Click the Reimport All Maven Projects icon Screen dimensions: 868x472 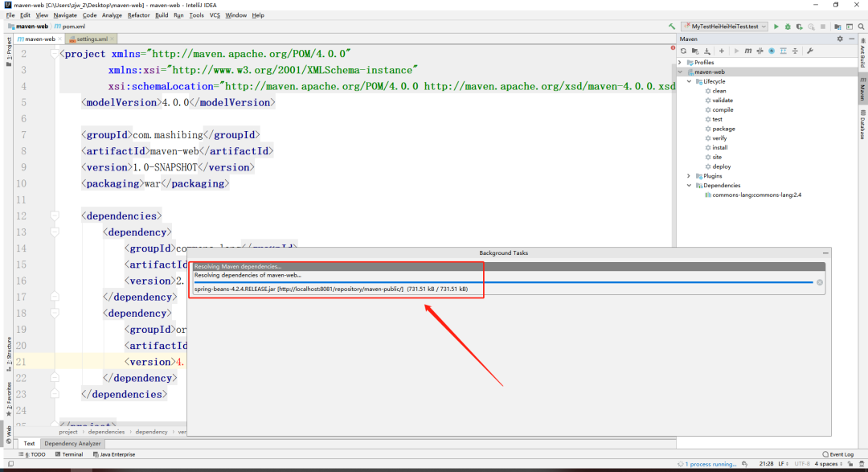click(684, 51)
